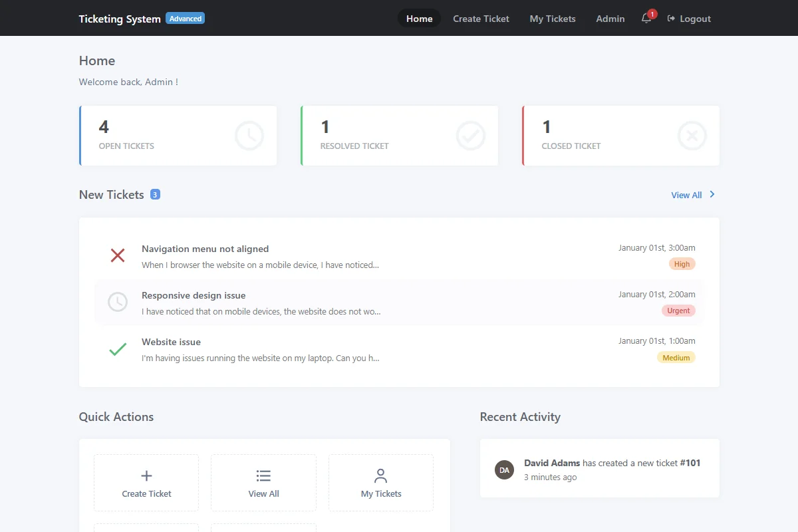
Task: Click the 'Welcome back, Admin !' text
Action: (x=128, y=82)
